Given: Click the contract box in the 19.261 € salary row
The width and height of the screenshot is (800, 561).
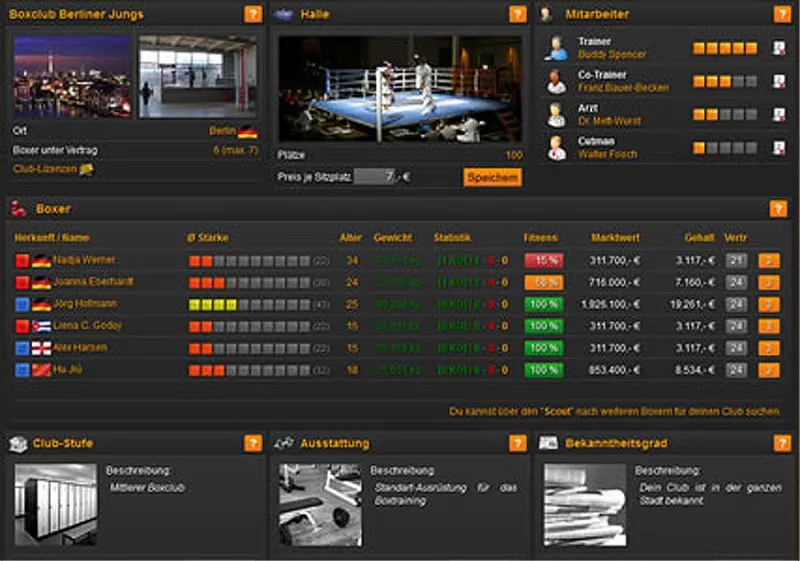Looking at the screenshot, I should (736, 304).
